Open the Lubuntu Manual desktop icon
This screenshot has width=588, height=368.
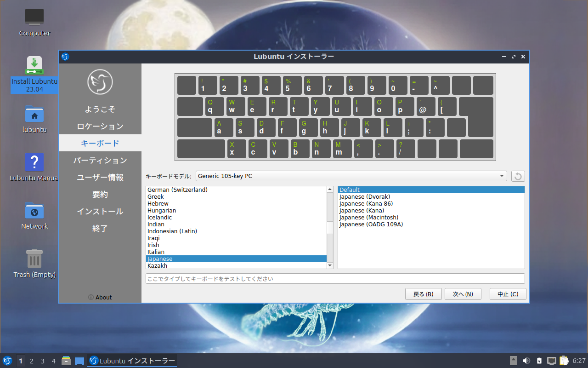click(x=34, y=167)
